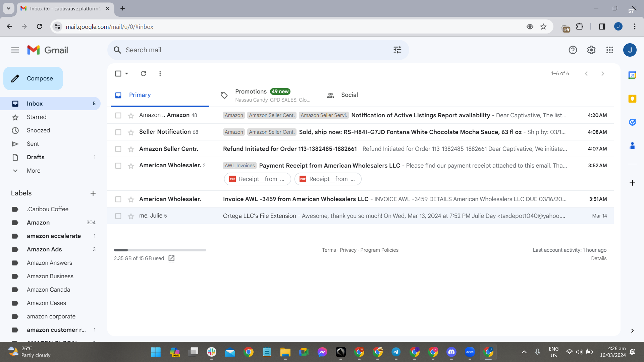Open Google Contacts side panel icon

pos(632,145)
